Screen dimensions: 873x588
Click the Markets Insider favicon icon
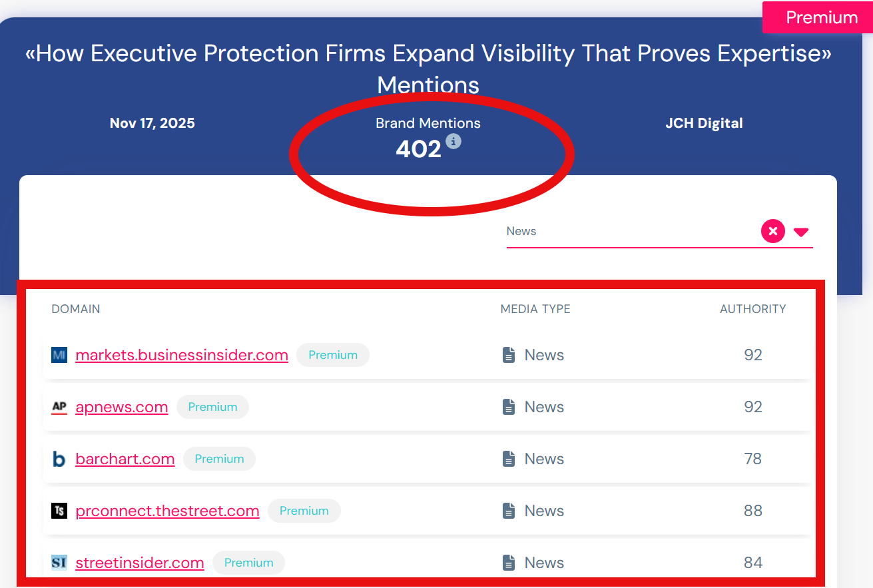pos(59,355)
